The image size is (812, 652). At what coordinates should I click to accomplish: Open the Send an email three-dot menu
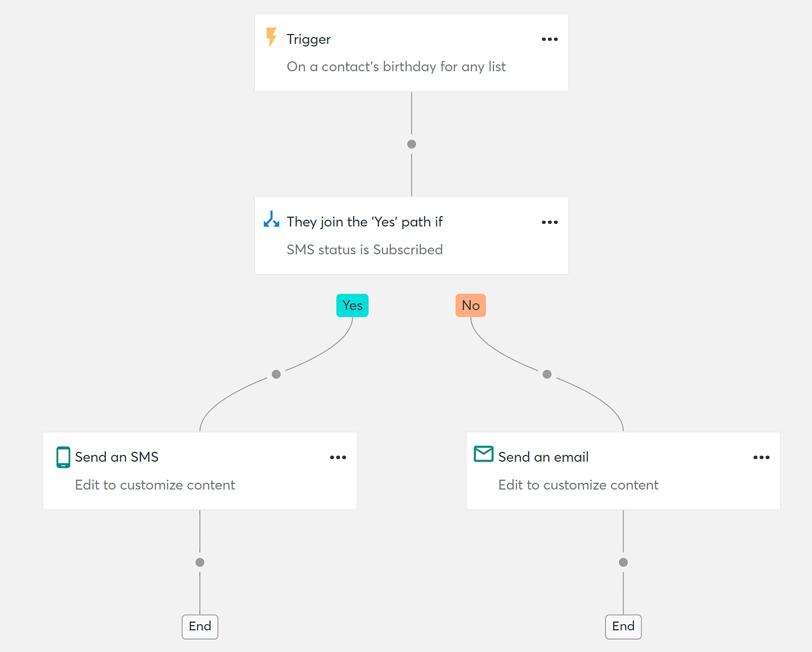pyautogui.click(x=761, y=457)
